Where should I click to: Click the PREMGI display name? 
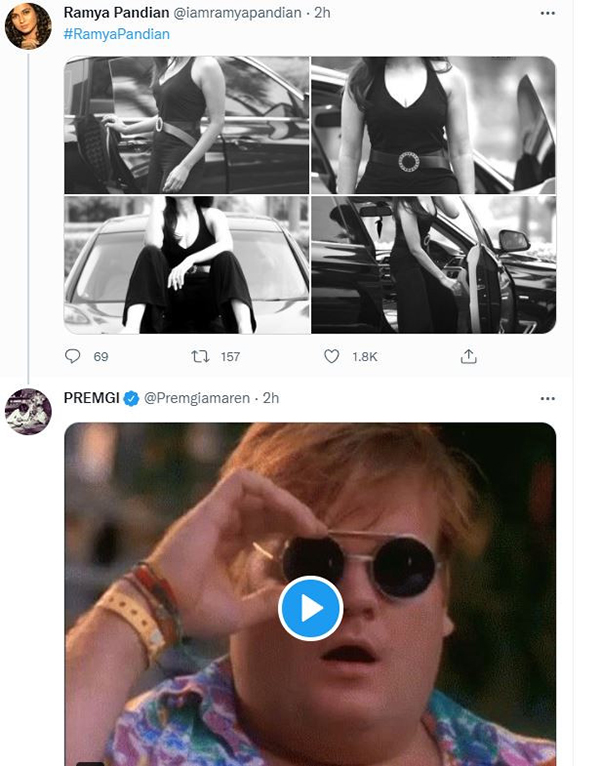tap(91, 398)
